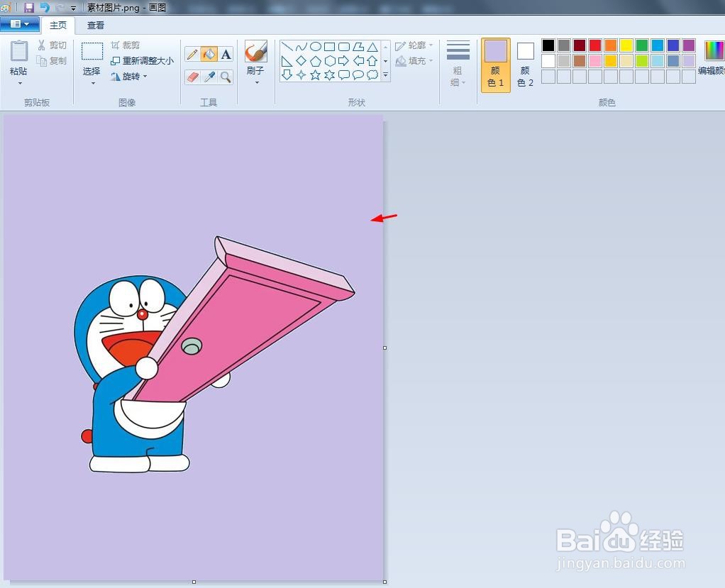Pick the Triangle shape
The width and height of the screenshot is (725, 588).
click(372, 47)
